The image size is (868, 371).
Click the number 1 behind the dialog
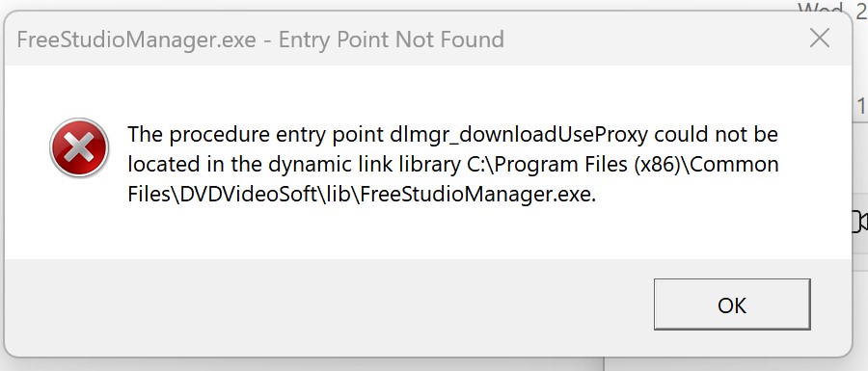(x=861, y=106)
